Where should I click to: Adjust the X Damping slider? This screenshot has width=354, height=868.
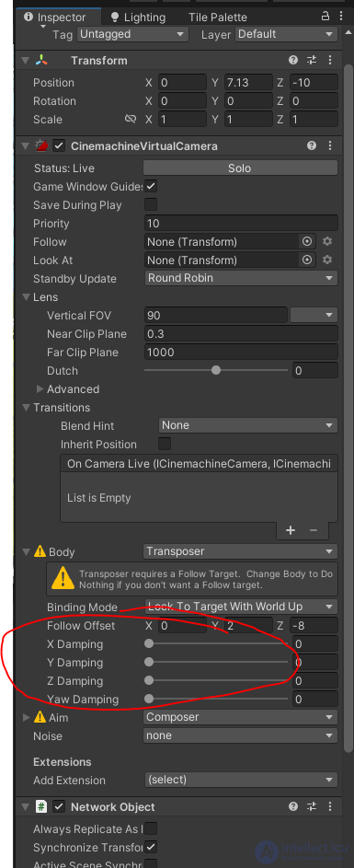(216, 643)
